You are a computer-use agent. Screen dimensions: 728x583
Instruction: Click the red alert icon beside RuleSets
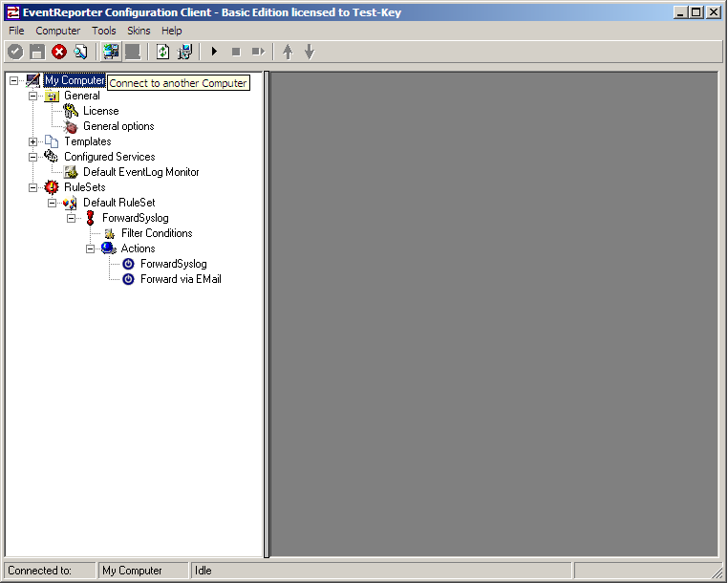click(51, 187)
